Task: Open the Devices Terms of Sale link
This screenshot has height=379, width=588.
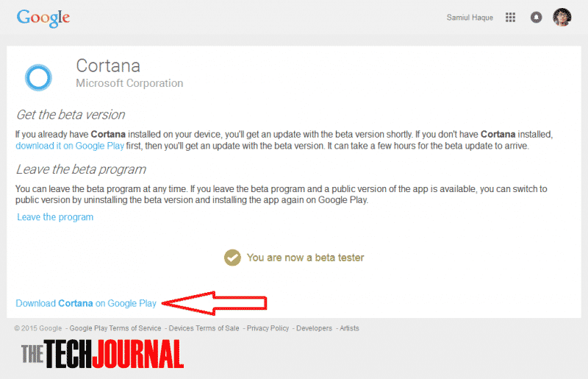Action: pyautogui.click(x=204, y=328)
